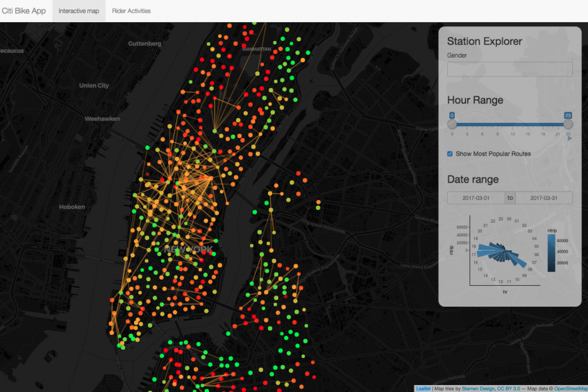Click the Union City map label
588x392 pixels.
point(94,85)
